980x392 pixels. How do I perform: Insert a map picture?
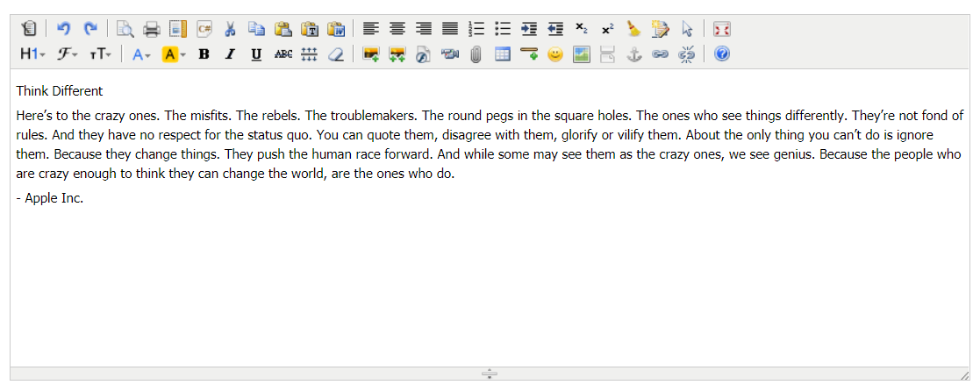[582, 54]
